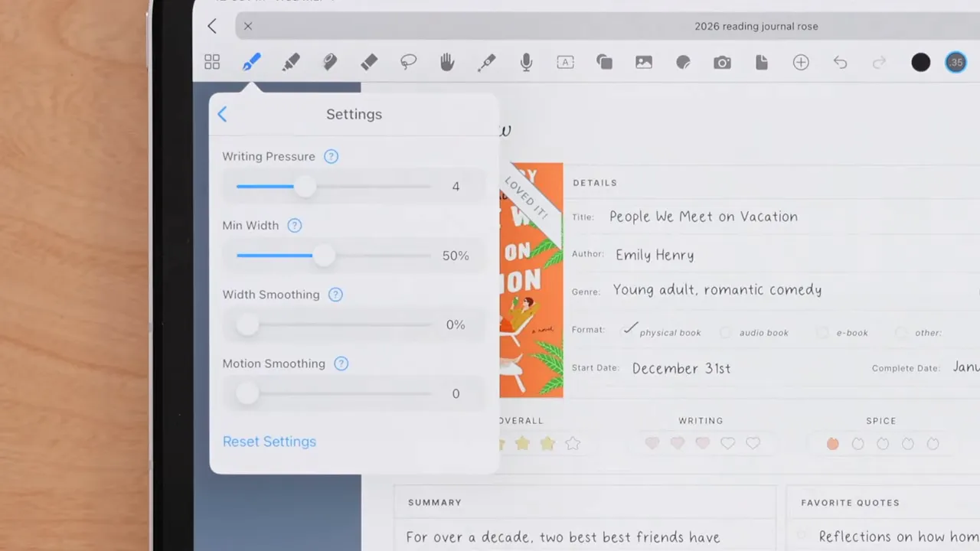Pick the black pen color swatch
Viewport: 980px width, 551px height.
click(x=921, y=63)
